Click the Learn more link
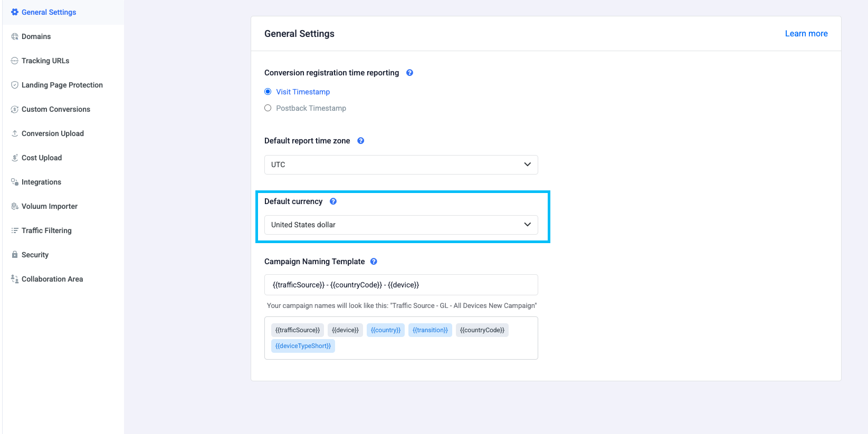The width and height of the screenshot is (868, 434). (x=806, y=34)
